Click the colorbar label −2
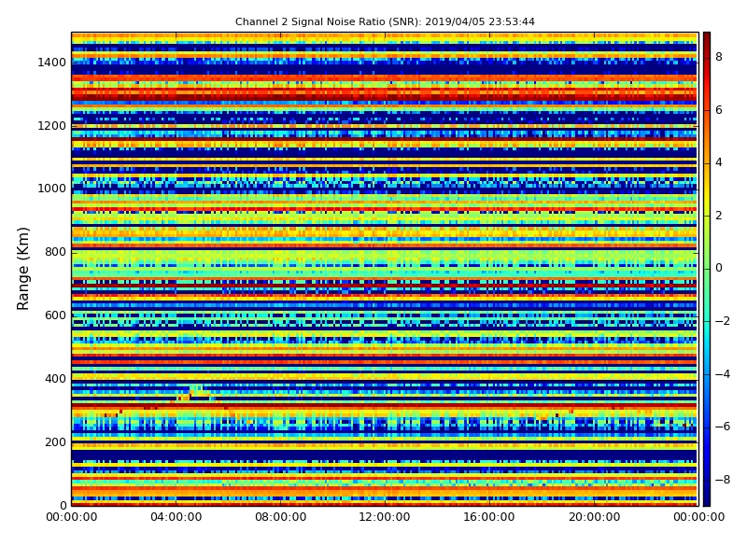Image resolution: width=747 pixels, height=560 pixels. 723,321
